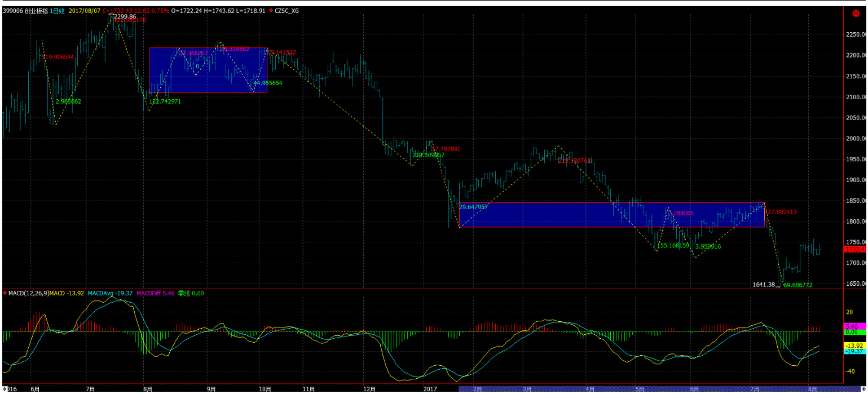Click the magenta 5.46 MACDDiff axis tag
Viewport: 868px width, 394px height.
[851, 326]
